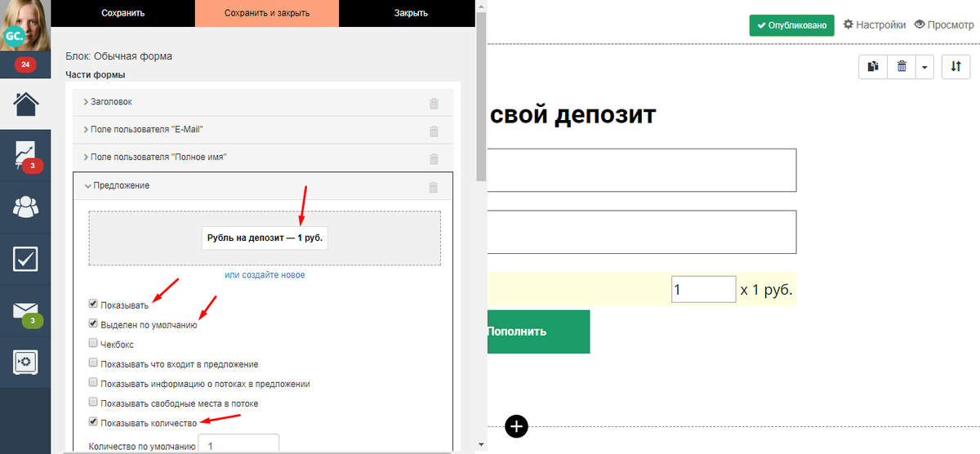Open the users group icon in sidebar
Image resolution: width=980 pixels, height=454 pixels.
click(25, 207)
